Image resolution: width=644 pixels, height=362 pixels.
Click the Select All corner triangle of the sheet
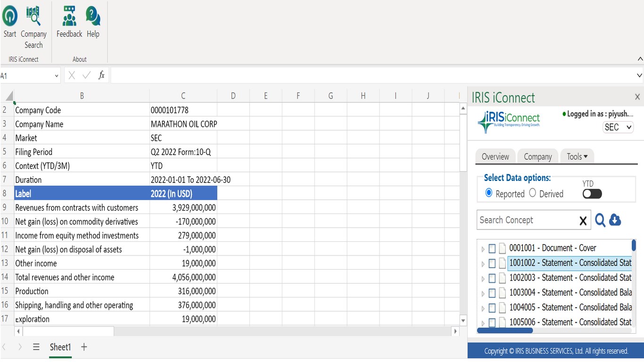(9, 97)
